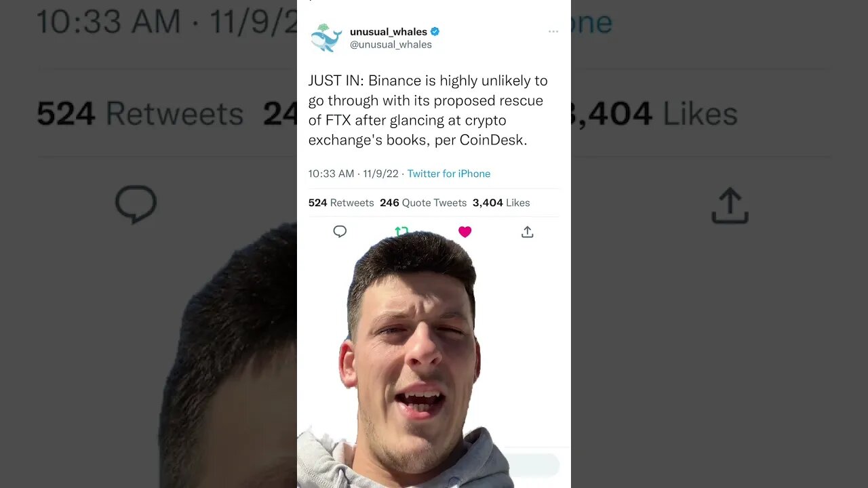Click the small 10:33 AM timestamp
Viewport: 868px width, 488px height.
pos(331,174)
